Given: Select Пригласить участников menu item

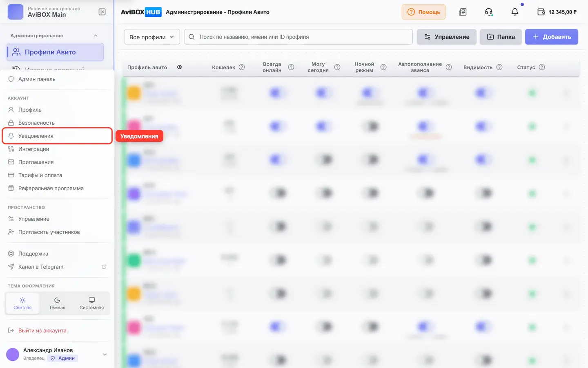Looking at the screenshot, I should [x=57, y=232].
